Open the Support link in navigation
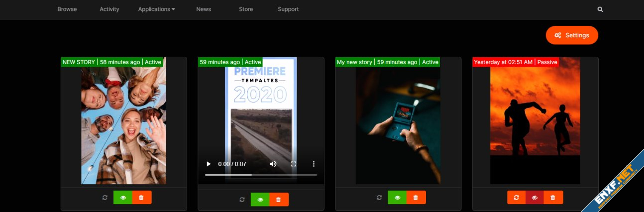Screen dimensions: 644x212 (288, 9)
